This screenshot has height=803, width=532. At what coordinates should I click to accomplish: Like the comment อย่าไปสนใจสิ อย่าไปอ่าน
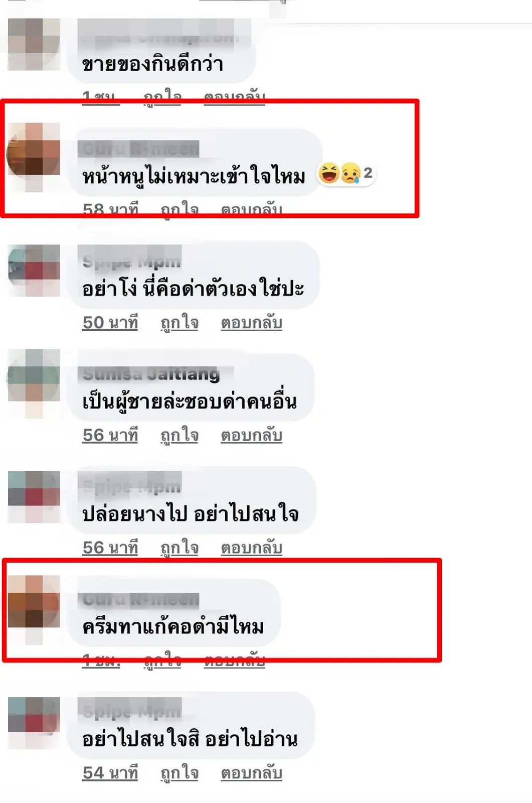click(180, 773)
